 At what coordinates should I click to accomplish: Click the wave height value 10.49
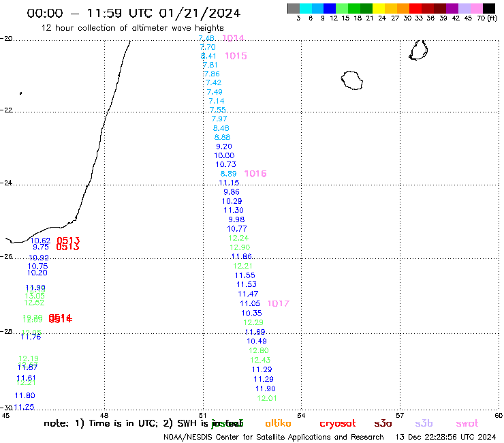(257, 341)
